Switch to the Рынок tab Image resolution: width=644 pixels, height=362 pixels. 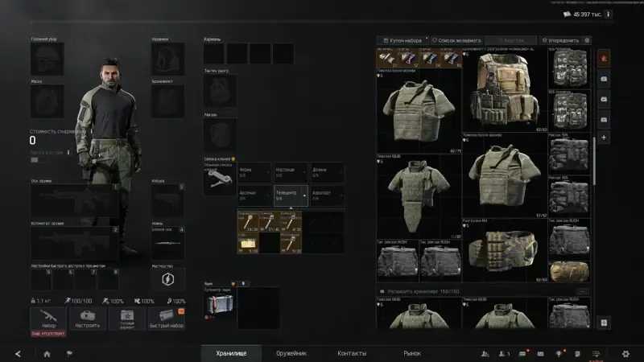click(x=412, y=353)
